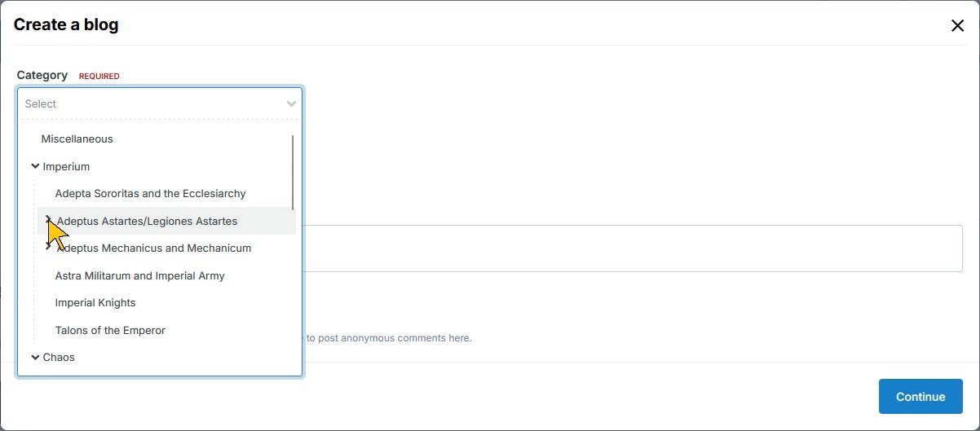Close the Create a blog dialog
The image size is (980, 431).
coord(957,25)
